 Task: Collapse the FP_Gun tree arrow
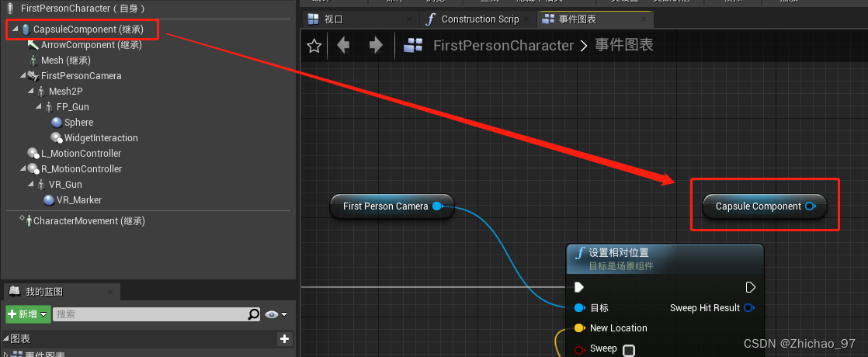(38, 106)
